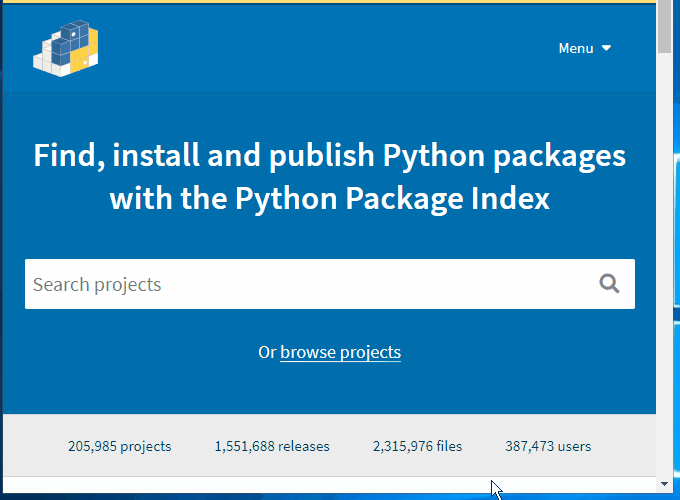
Task: Click the vertical scrollbar thumb
Action: coord(664,26)
